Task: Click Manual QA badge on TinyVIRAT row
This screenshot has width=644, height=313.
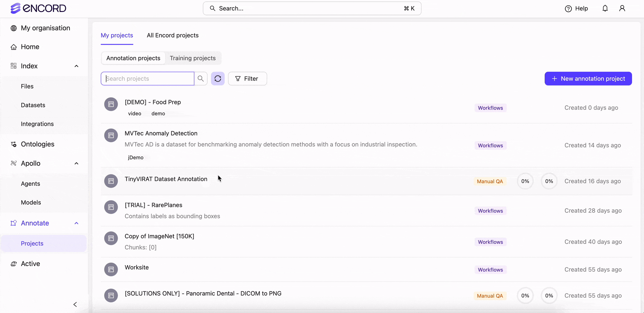Action: click(490, 181)
